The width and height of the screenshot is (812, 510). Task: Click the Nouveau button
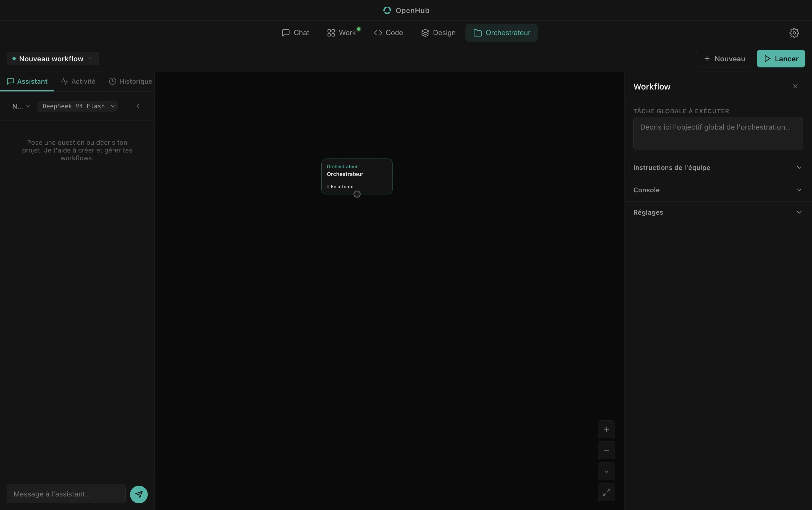[x=724, y=59]
